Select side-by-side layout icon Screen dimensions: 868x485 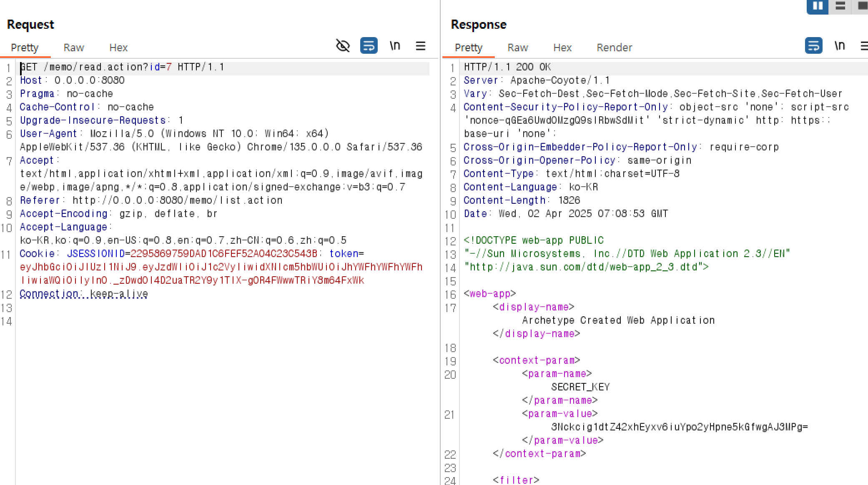click(x=818, y=6)
